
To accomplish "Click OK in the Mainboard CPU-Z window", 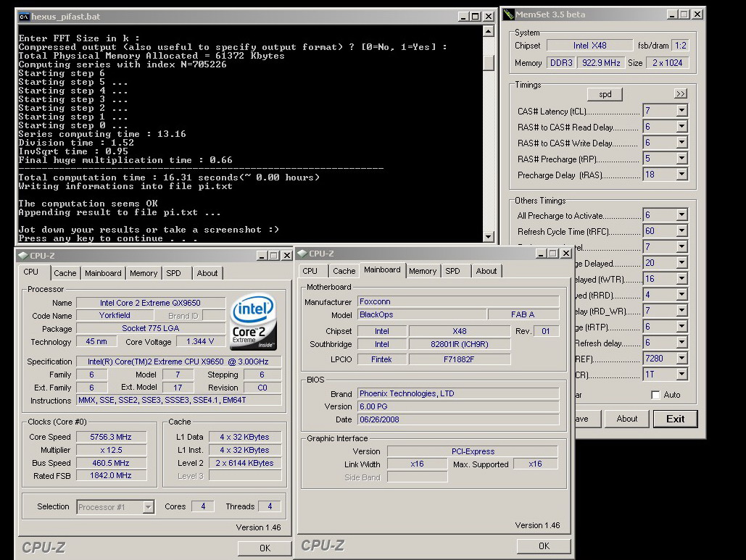I will [x=544, y=546].
